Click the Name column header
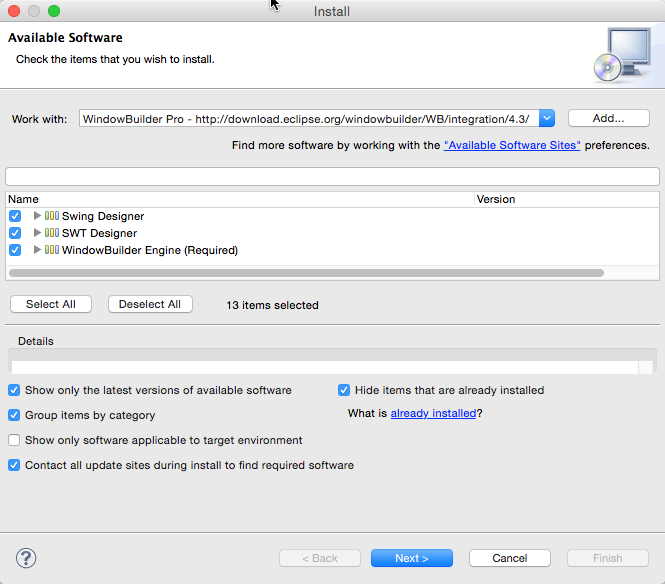Viewport: 665px width, 584px height. (240, 199)
